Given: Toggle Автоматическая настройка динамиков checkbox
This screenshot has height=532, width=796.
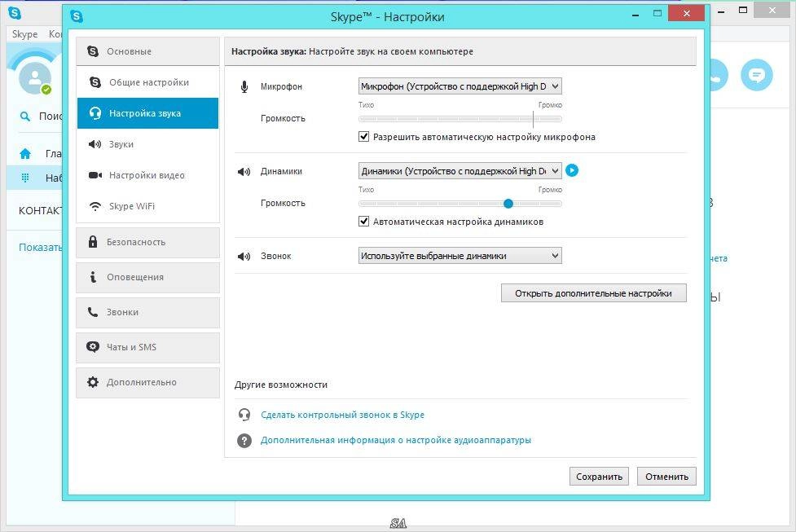Looking at the screenshot, I should tap(364, 222).
